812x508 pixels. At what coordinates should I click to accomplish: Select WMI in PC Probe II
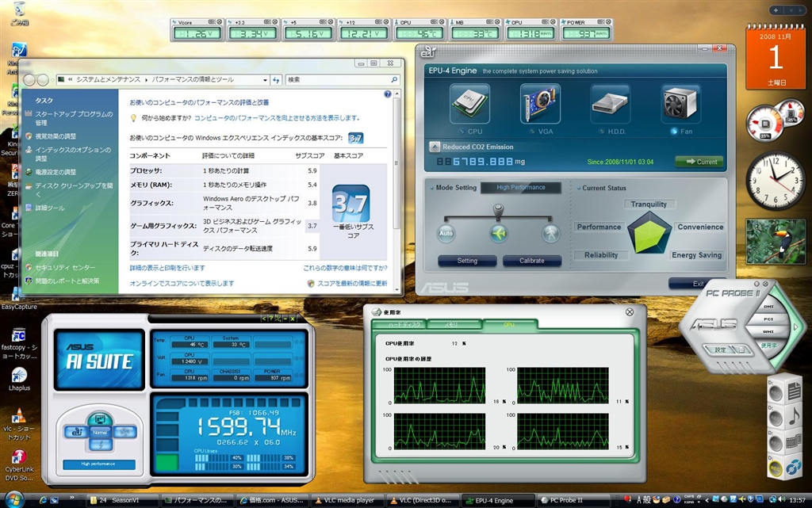[768, 331]
